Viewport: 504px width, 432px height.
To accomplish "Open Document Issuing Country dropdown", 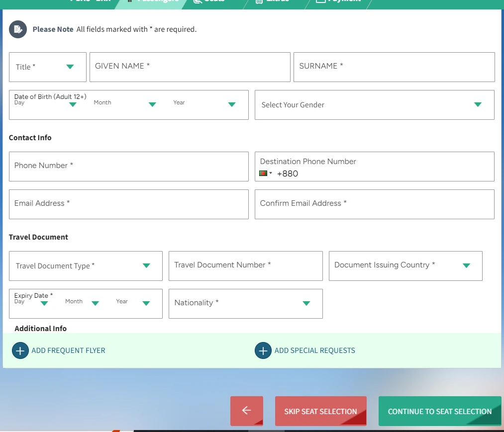I will (x=405, y=266).
